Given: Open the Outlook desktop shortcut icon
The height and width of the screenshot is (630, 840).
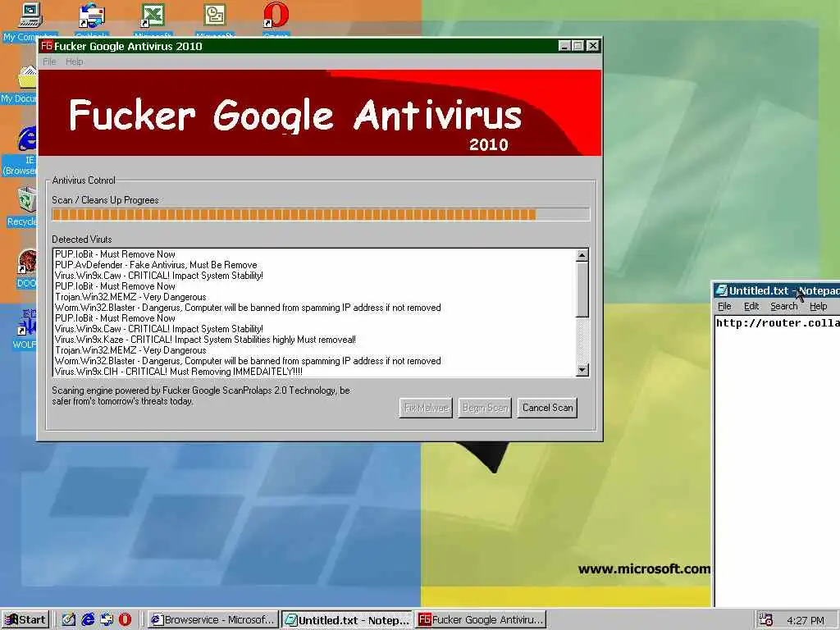Looking at the screenshot, I should click(92, 16).
